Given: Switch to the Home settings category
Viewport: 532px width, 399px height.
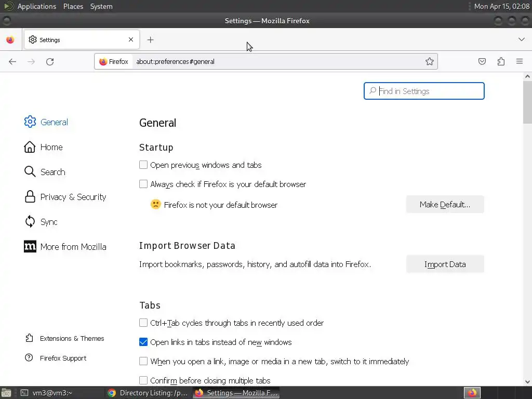Looking at the screenshot, I should tap(51, 147).
